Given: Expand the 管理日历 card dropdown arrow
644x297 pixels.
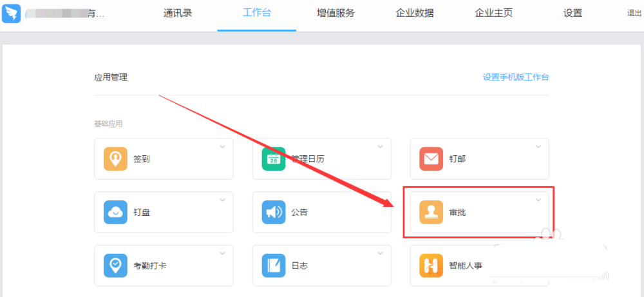Looking at the screenshot, I should pyautogui.click(x=381, y=147).
